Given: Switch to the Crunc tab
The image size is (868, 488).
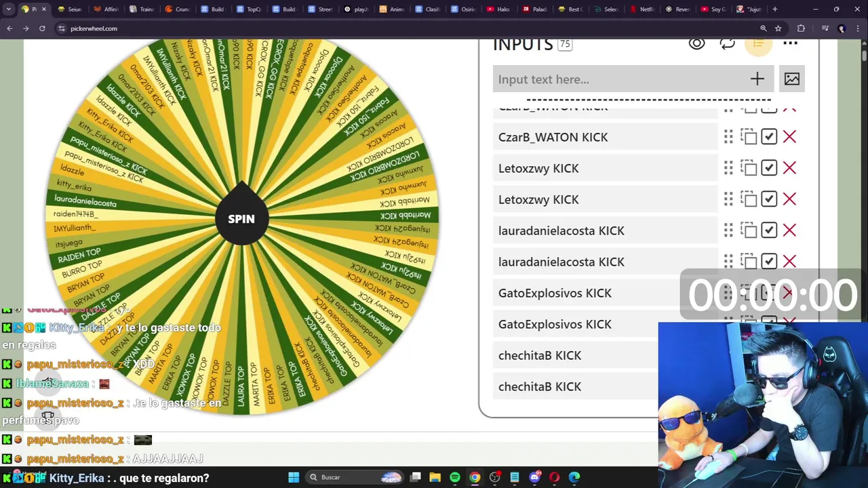Looking at the screenshot, I should (x=178, y=9).
